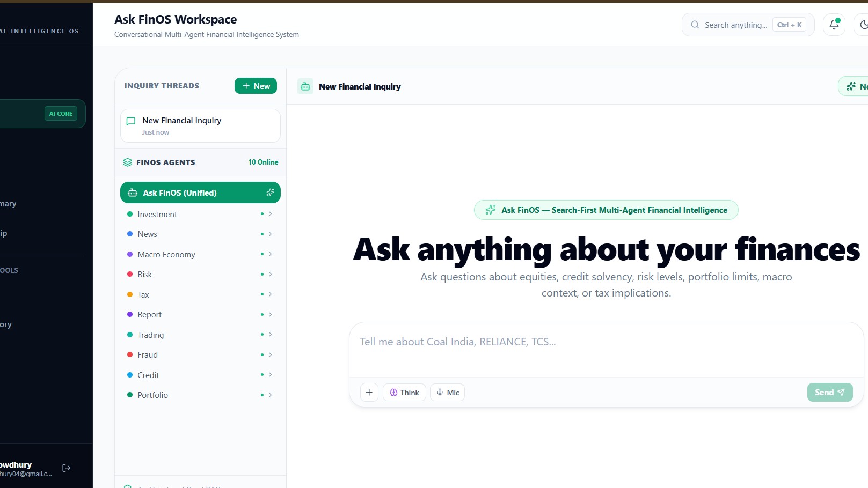Click the Tell me about Coal India text box

tap(606, 349)
